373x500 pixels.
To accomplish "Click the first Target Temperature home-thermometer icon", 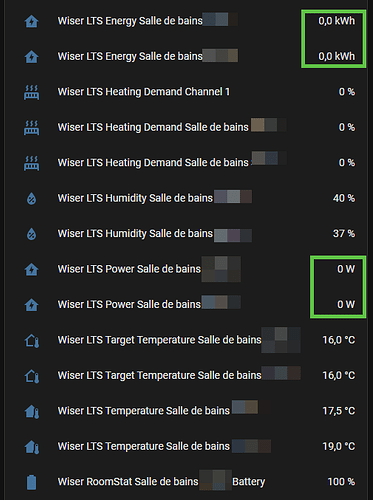I will coord(32,341).
